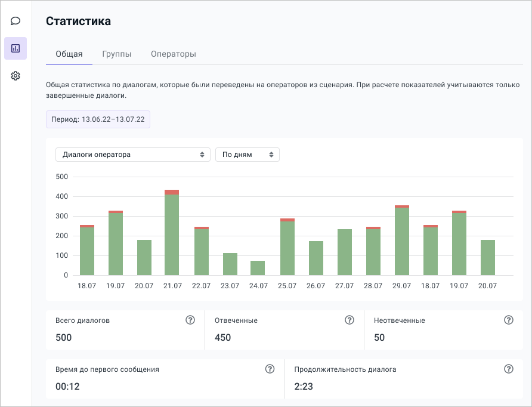Click the Всего диалогов 500 card
The image size is (532, 407).
(125, 329)
